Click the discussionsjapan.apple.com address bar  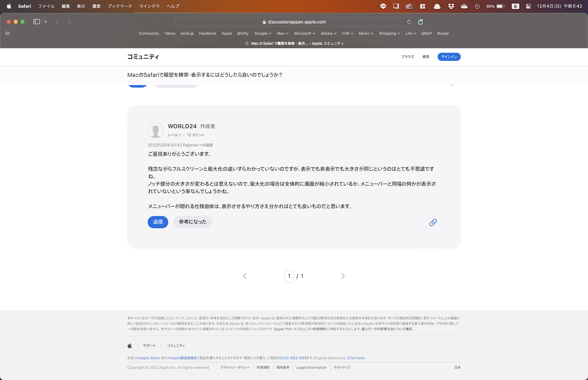(x=294, y=22)
